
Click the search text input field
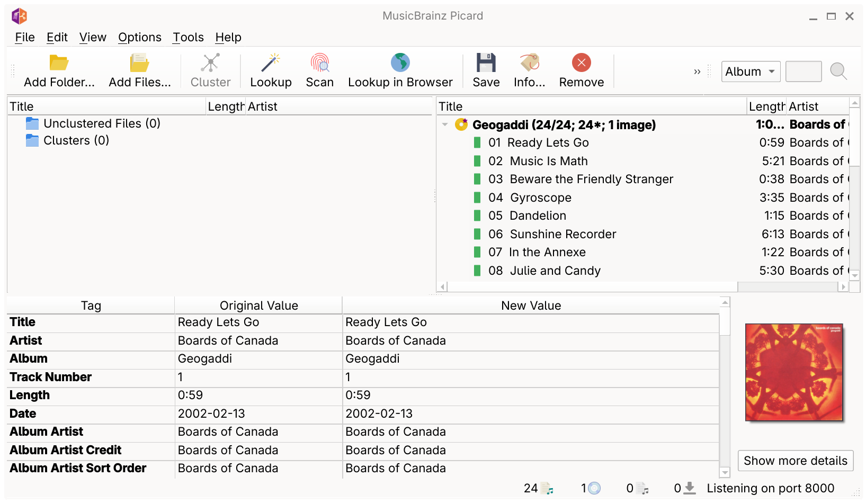pos(803,71)
